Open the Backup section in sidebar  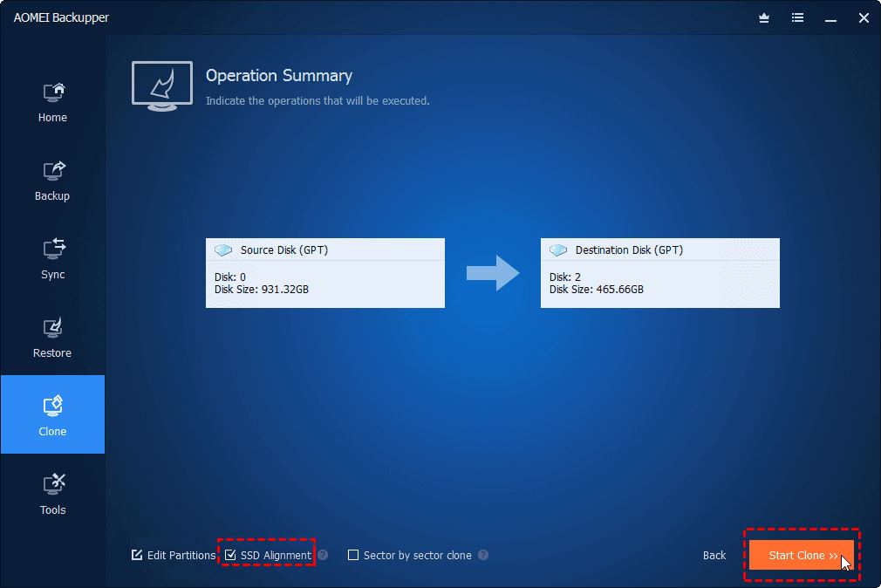(x=52, y=180)
